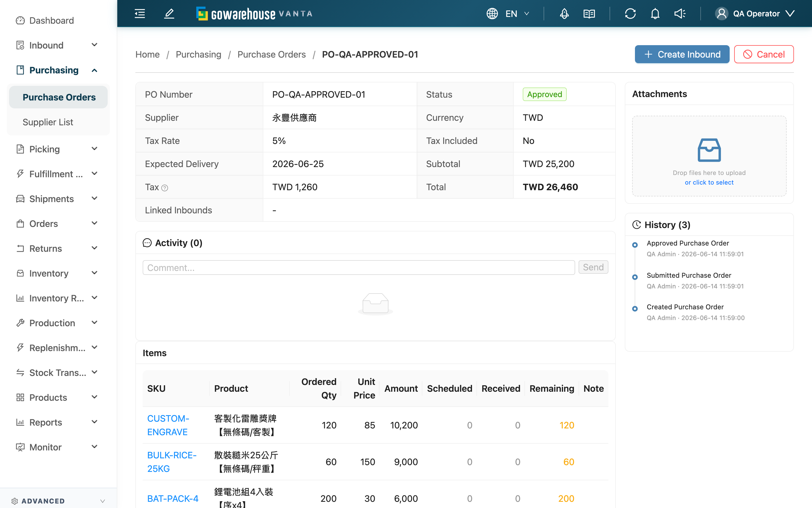
Task: Expand the Fulfillment menu chevron
Action: pos(95,173)
